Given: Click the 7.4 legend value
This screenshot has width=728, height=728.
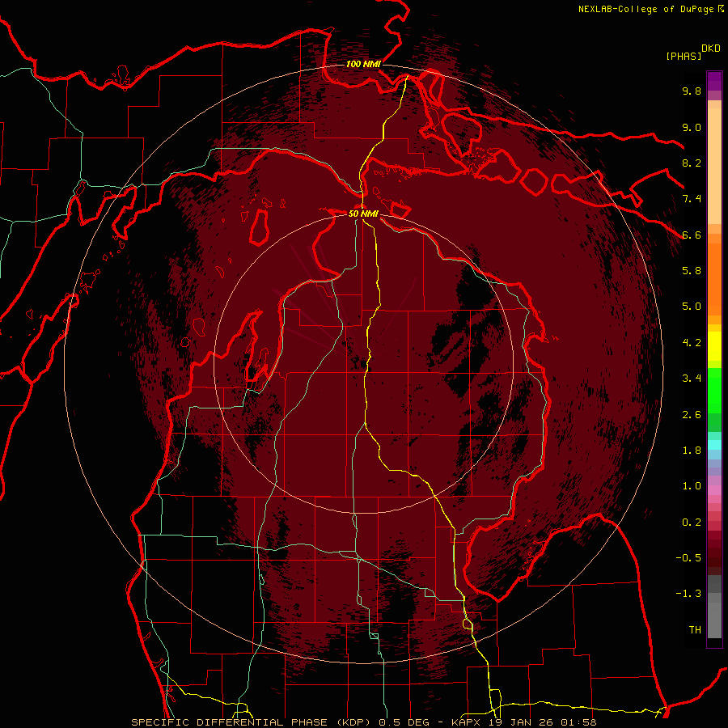Looking at the screenshot, I should click(x=692, y=199).
